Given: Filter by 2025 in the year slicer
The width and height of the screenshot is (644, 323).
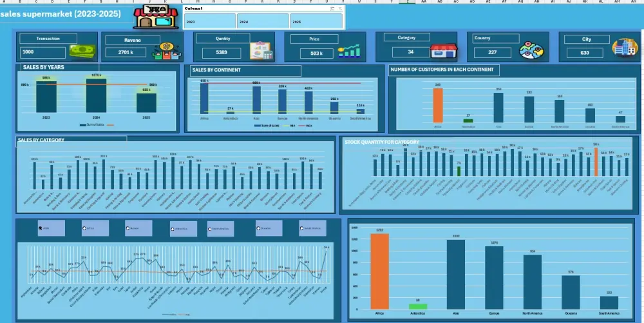Looking at the screenshot, I should (316, 21).
